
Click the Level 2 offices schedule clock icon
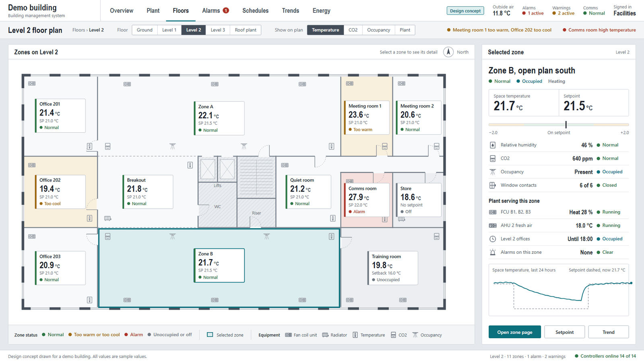(x=493, y=239)
